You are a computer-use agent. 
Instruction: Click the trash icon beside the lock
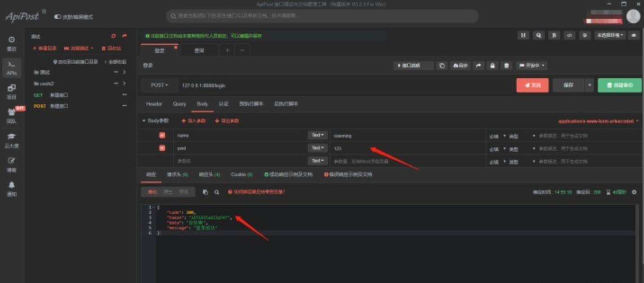pyautogui.click(x=506, y=66)
